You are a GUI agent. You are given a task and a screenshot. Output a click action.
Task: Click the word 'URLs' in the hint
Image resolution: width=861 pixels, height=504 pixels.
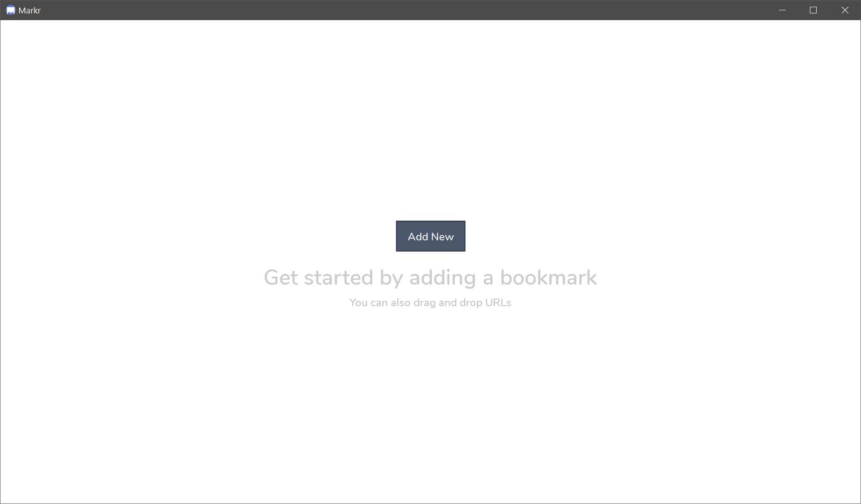498,303
